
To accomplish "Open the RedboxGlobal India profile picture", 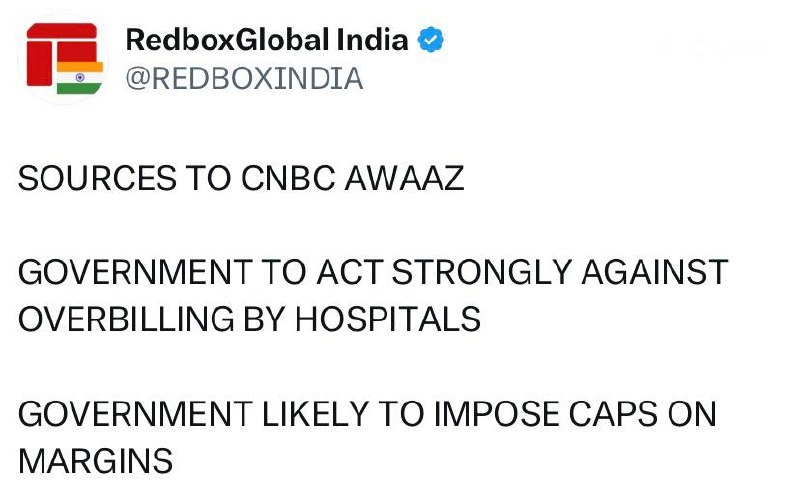I will click(x=60, y=58).
